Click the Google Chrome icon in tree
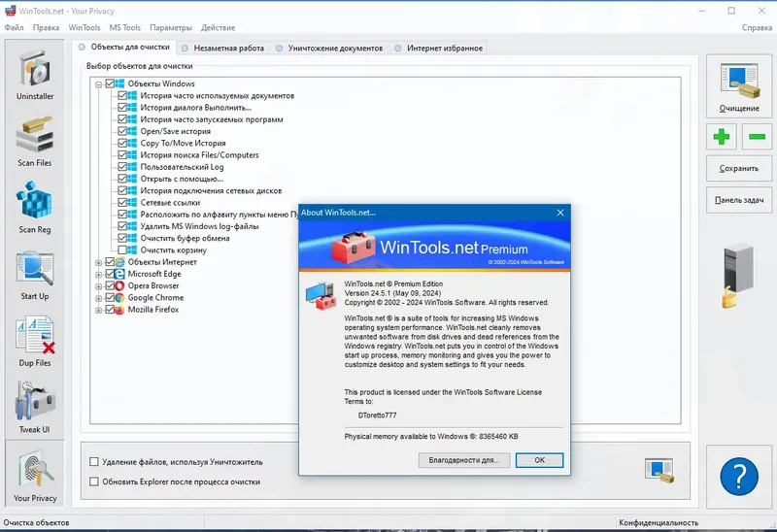The image size is (777, 532). point(119,298)
